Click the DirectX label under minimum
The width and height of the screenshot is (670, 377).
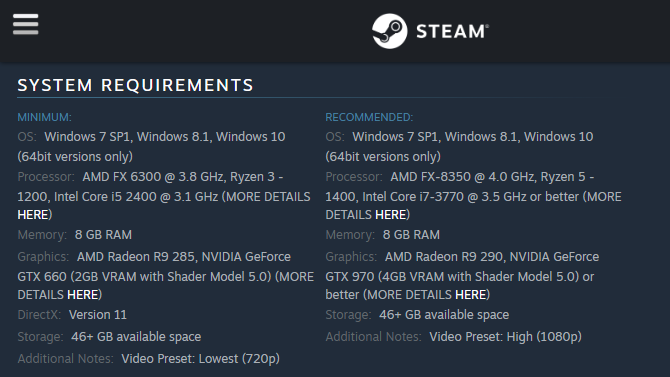39,315
